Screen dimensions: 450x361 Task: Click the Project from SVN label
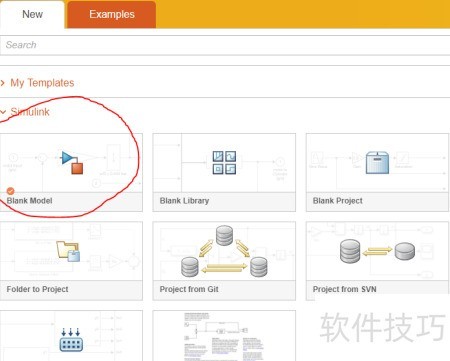344,289
